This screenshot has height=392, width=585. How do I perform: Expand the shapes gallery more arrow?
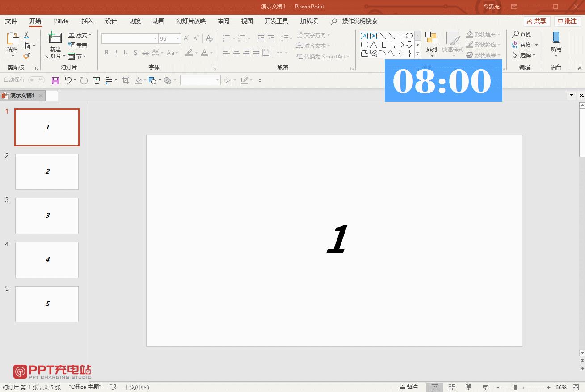[418, 54]
